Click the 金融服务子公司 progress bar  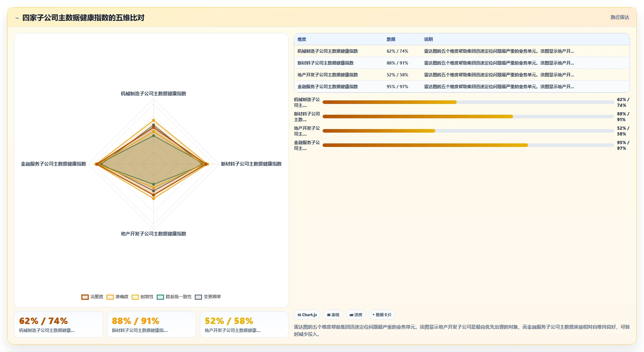[468, 145]
